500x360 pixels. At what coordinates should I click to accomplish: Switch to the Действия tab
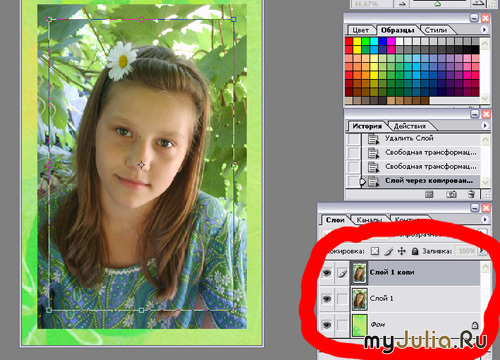click(x=410, y=126)
